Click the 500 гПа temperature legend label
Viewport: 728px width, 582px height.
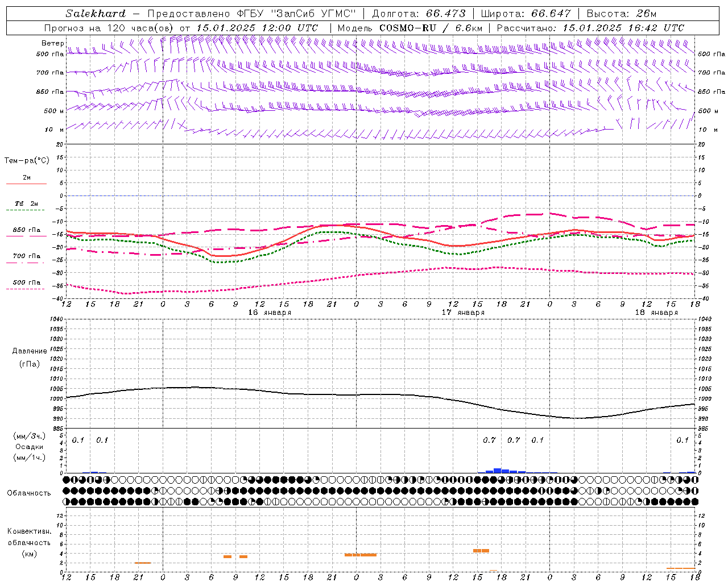pos(27,282)
